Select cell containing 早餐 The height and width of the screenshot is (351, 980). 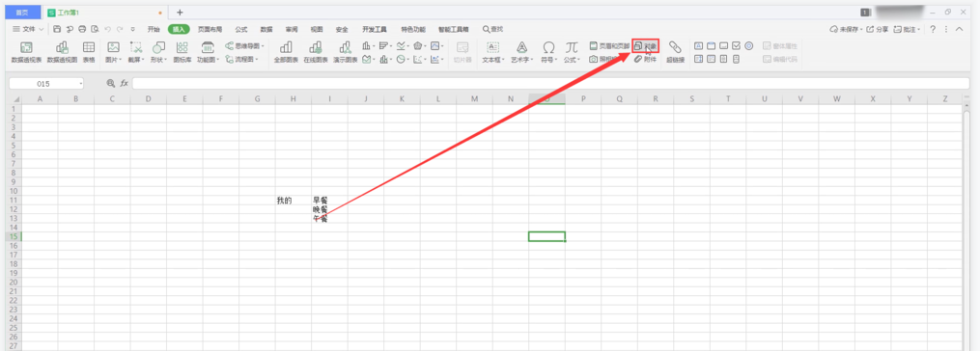329,201
